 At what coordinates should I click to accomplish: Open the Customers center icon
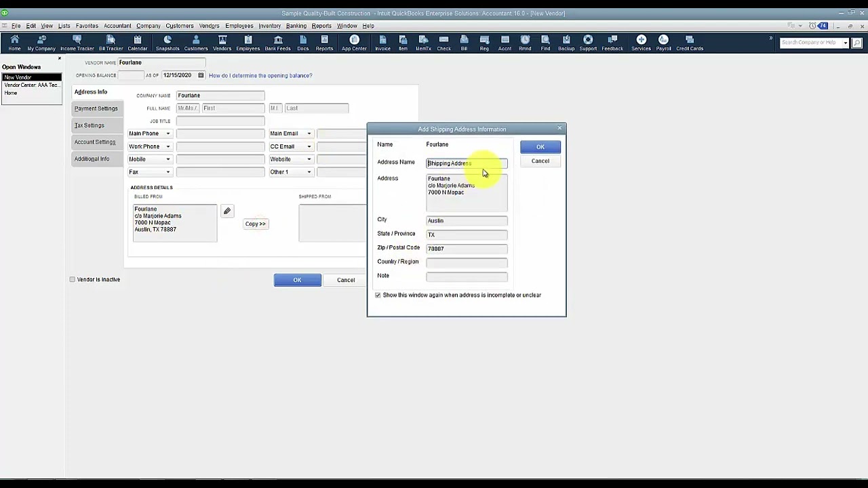tap(196, 43)
